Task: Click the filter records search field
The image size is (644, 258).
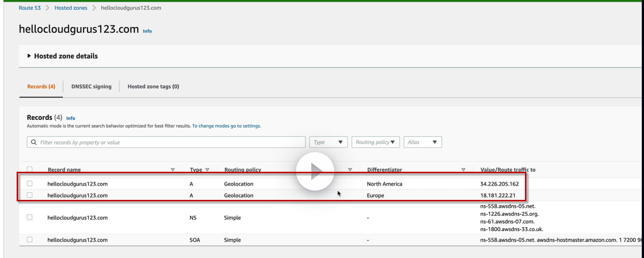Action: pos(170,142)
